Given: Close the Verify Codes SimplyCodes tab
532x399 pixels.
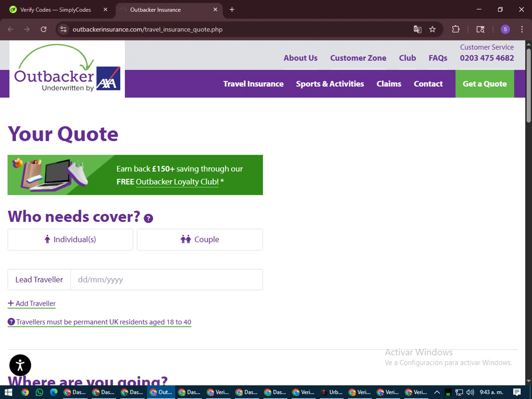Looking at the screenshot, I should pyautogui.click(x=105, y=10).
